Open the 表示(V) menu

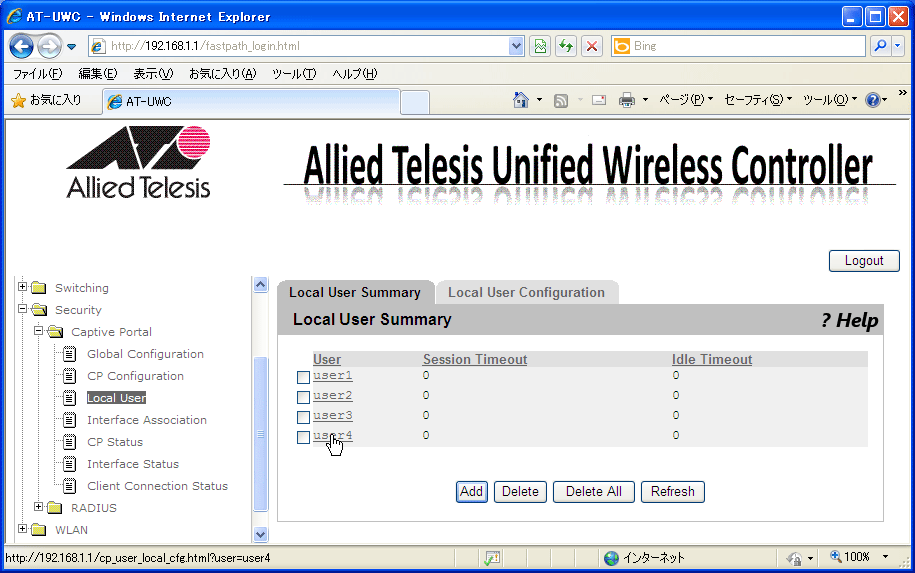[x=153, y=74]
